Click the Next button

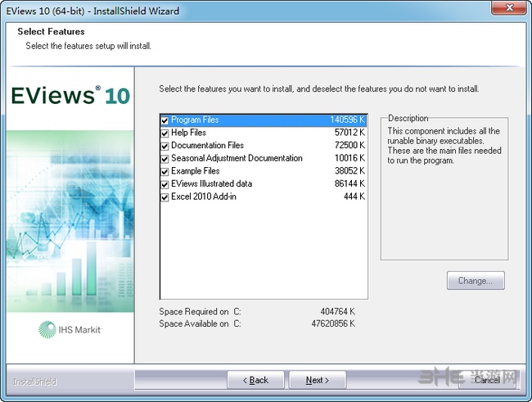click(318, 380)
